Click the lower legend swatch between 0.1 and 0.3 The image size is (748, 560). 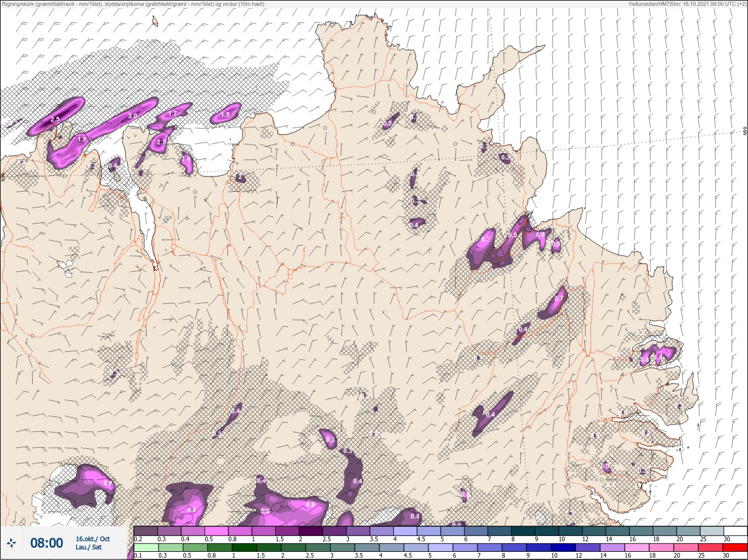pos(145,548)
